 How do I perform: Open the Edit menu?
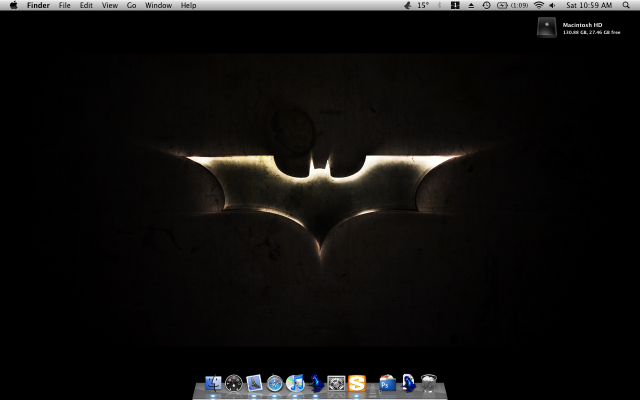[86, 5]
